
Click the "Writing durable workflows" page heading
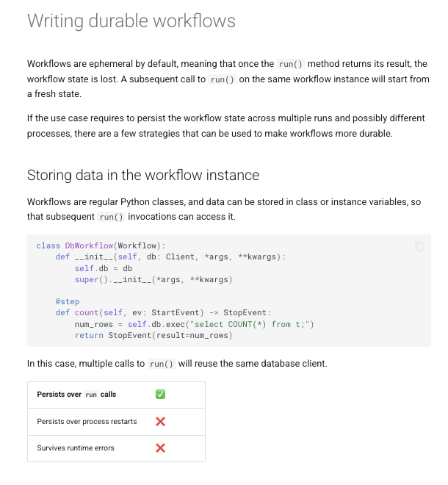[x=131, y=21]
